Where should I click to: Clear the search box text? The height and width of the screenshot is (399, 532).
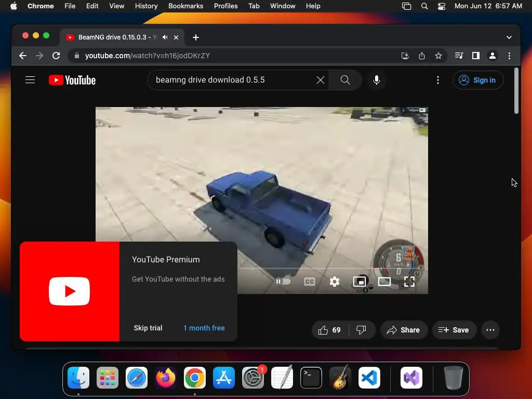[320, 80]
